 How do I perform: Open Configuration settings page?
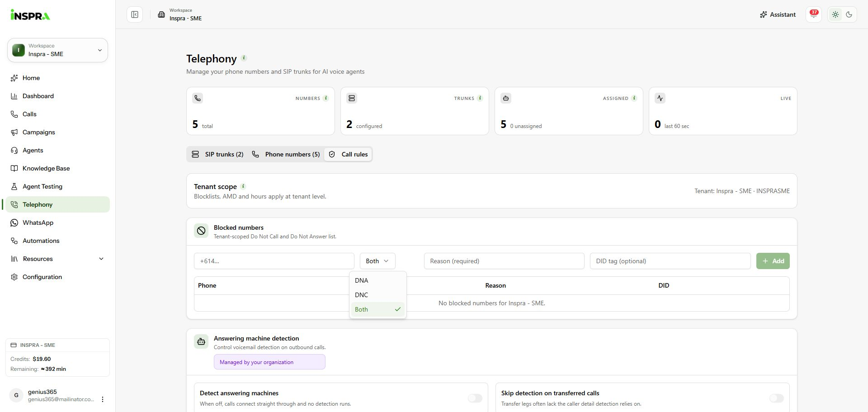57,277
